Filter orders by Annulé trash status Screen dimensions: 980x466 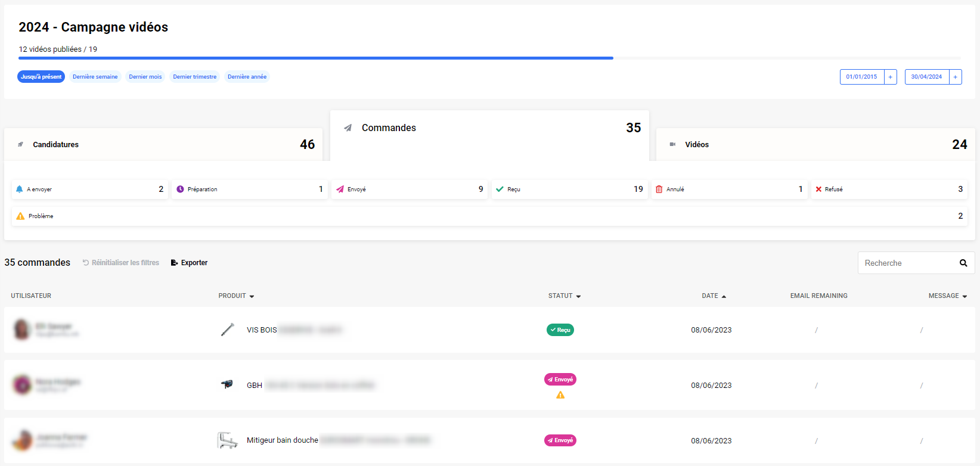click(x=728, y=189)
